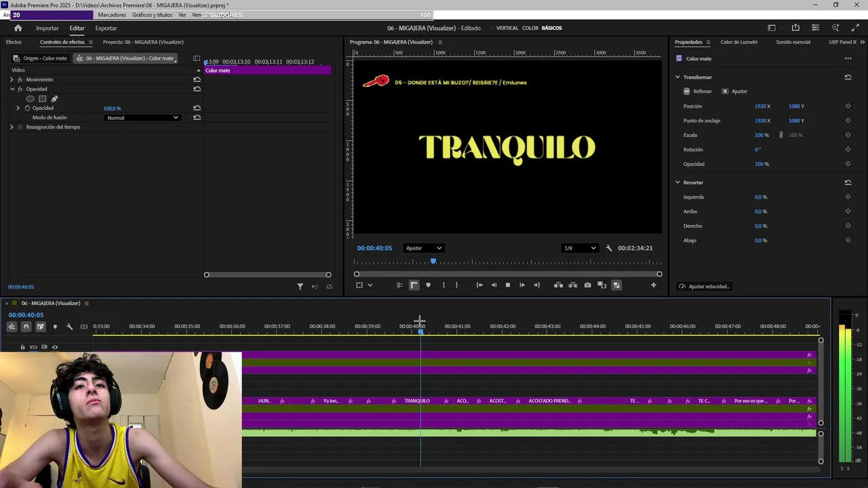Click the Program Monitor playhead marker

[x=433, y=261]
